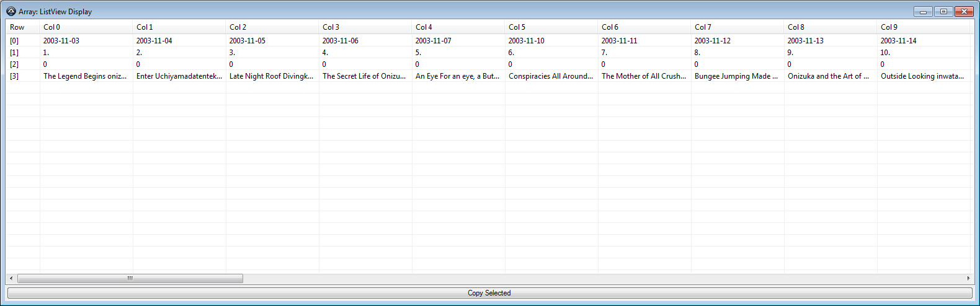Click the 'Bungee Jumping Made' cell
980x306 pixels.
[737, 76]
